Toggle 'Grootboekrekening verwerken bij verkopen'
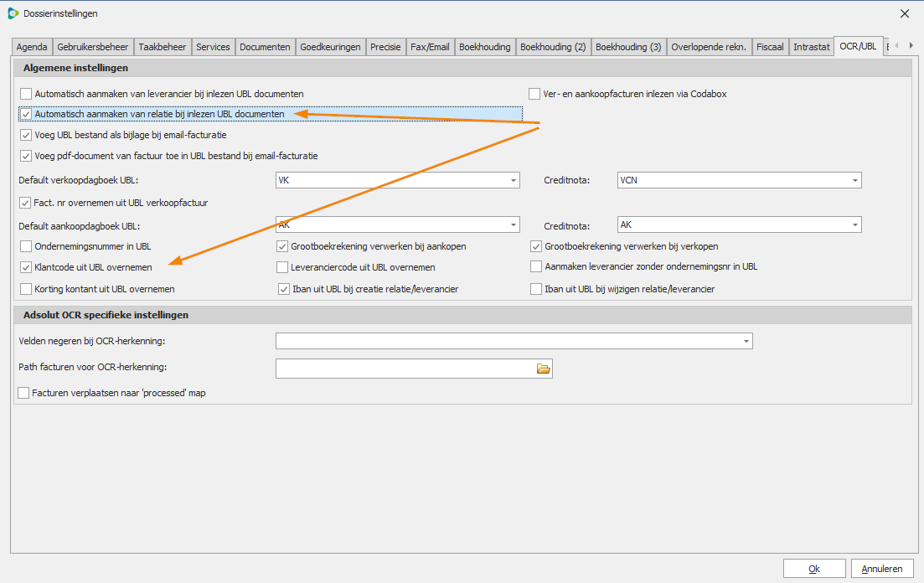This screenshot has height=583, width=924. click(536, 246)
